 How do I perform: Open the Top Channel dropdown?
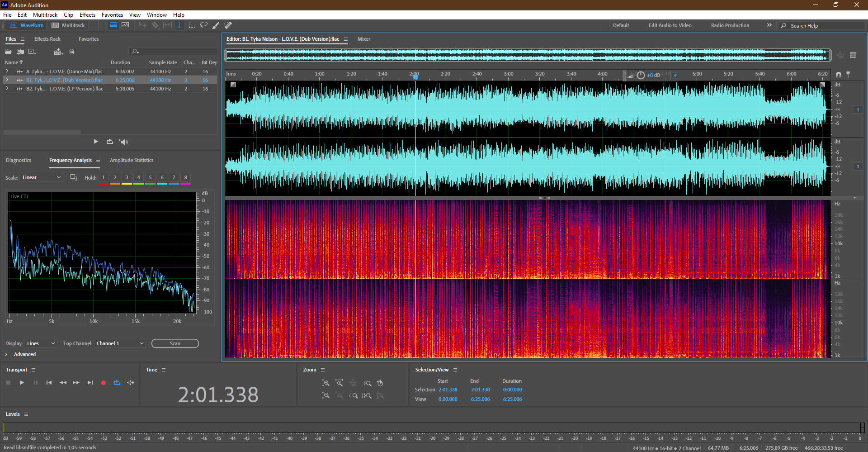[x=120, y=343]
